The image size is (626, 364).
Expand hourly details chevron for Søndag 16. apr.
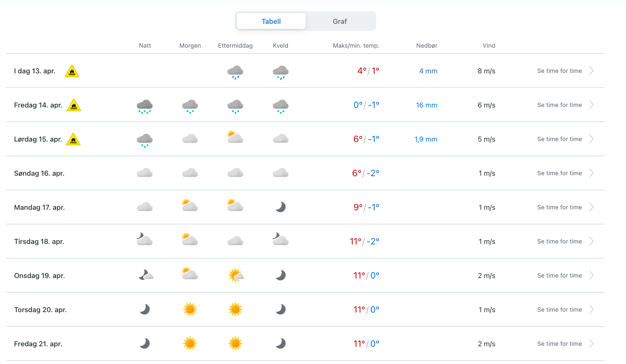(591, 173)
